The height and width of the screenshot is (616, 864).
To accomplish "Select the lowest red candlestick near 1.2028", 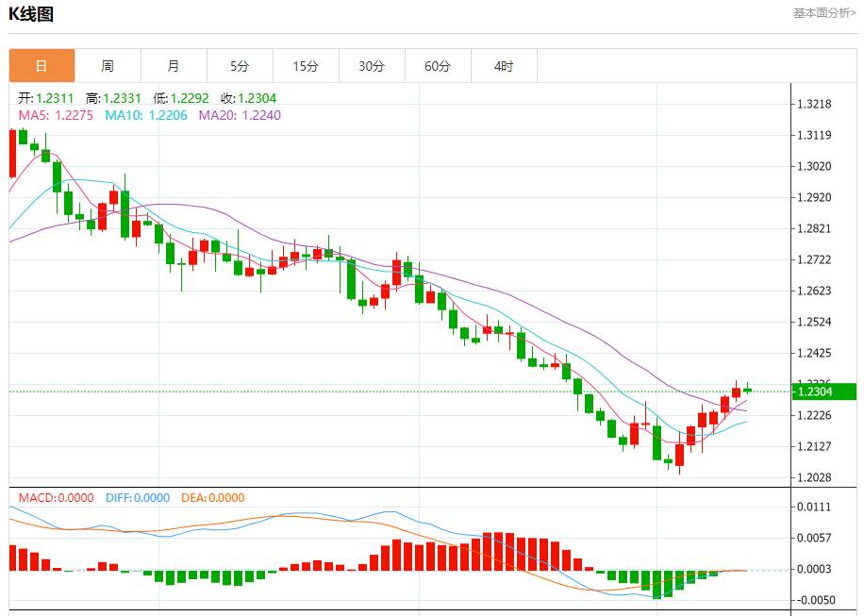I will coord(679,455).
